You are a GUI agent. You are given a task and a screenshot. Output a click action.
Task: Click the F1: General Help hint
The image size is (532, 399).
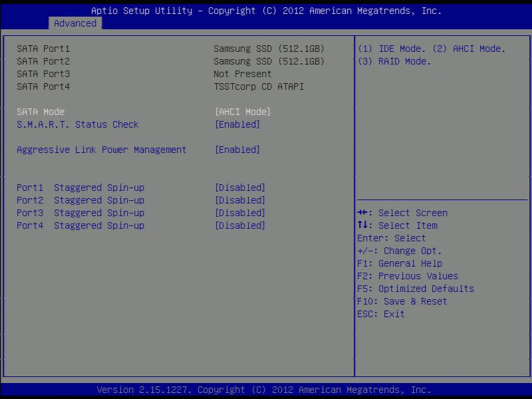(x=400, y=263)
